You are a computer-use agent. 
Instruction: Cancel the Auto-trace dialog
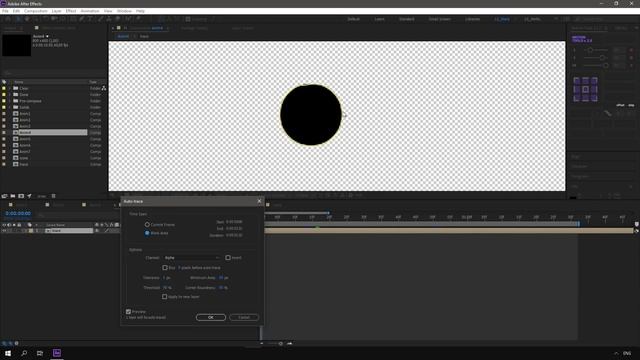[244, 317]
